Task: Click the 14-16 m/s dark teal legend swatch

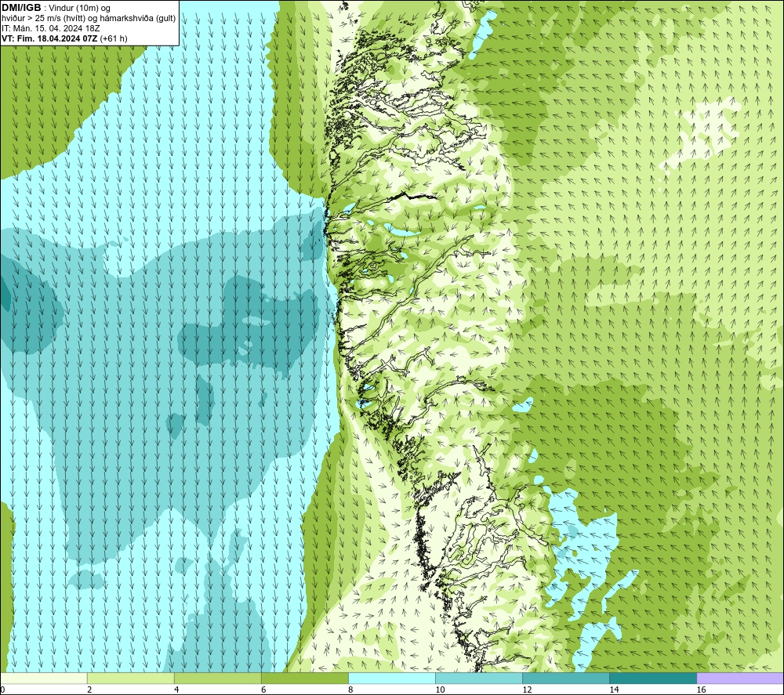Action: [652, 678]
